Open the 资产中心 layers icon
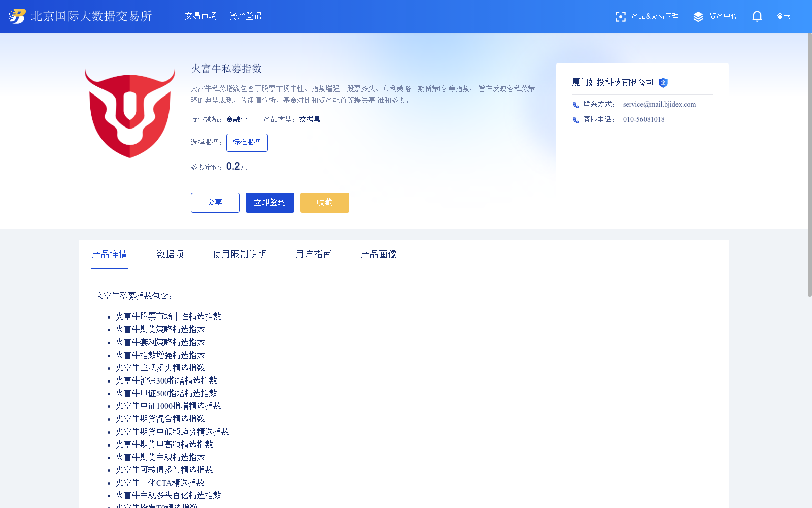 point(698,17)
